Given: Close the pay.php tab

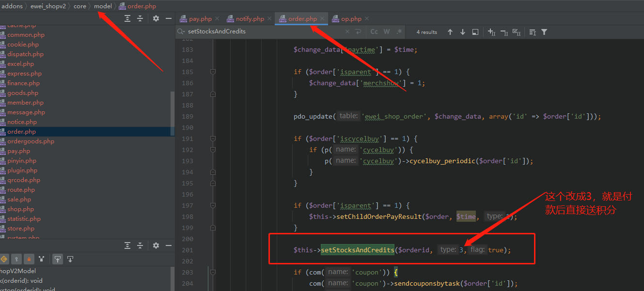Looking at the screenshot, I should coord(217,19).
